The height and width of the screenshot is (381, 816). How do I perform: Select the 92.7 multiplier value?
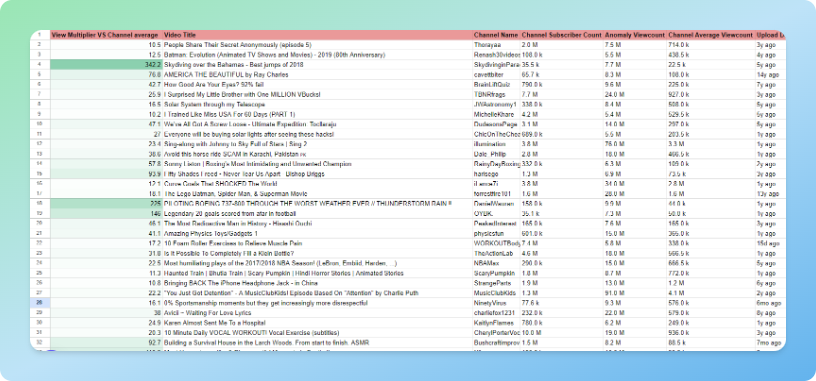point(106,342)
